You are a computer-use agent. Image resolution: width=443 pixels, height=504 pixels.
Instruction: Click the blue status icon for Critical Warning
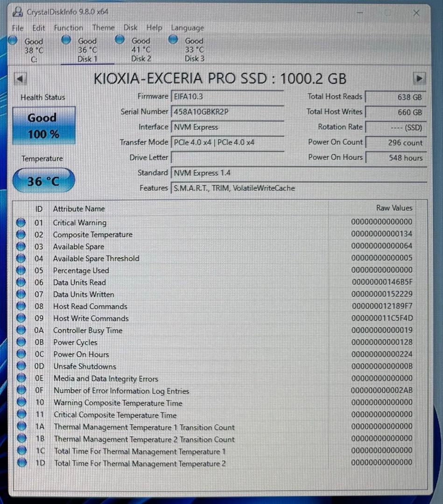click(x=21, y=223)
